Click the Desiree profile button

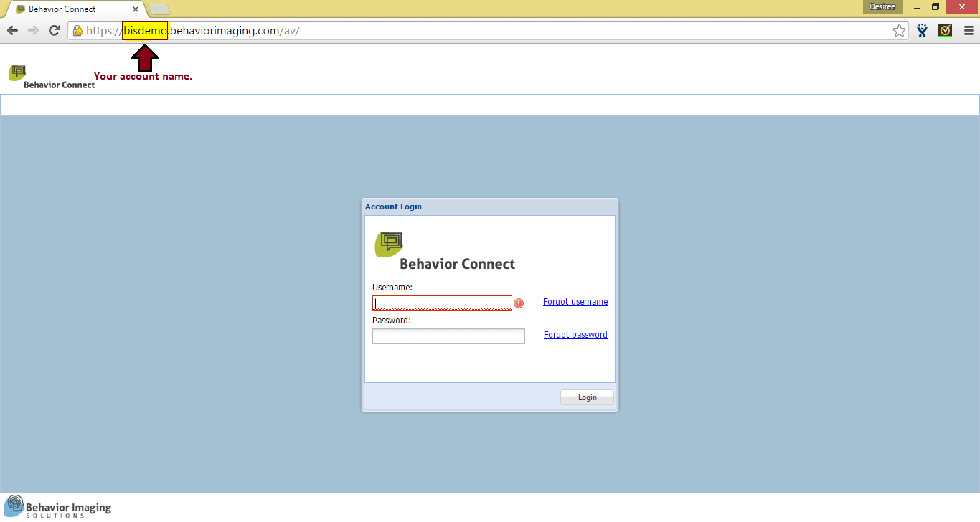882,6
